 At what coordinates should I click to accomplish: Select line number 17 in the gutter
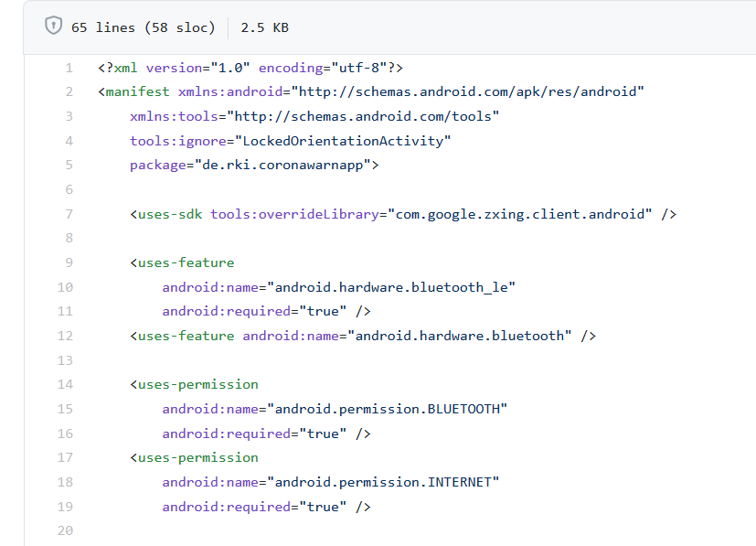66,457
